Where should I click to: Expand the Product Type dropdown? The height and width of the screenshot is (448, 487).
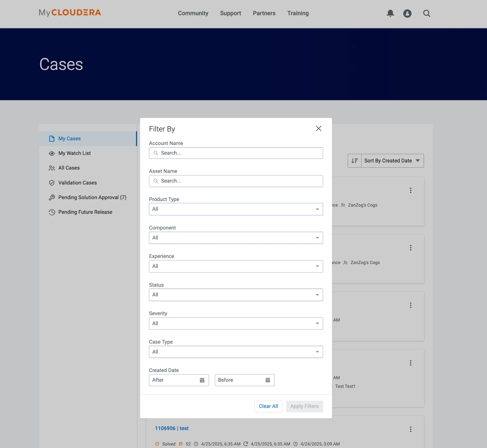[236, 209]
